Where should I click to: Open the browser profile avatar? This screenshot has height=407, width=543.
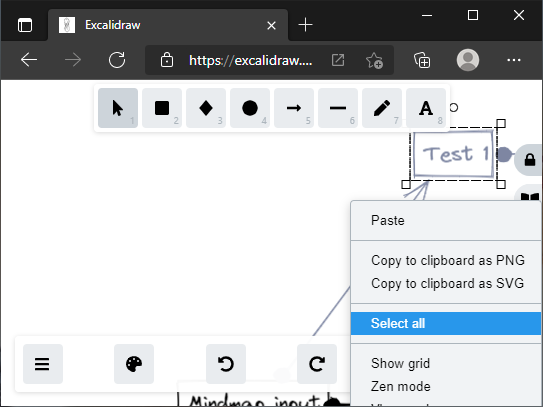(x=468, y=60)
